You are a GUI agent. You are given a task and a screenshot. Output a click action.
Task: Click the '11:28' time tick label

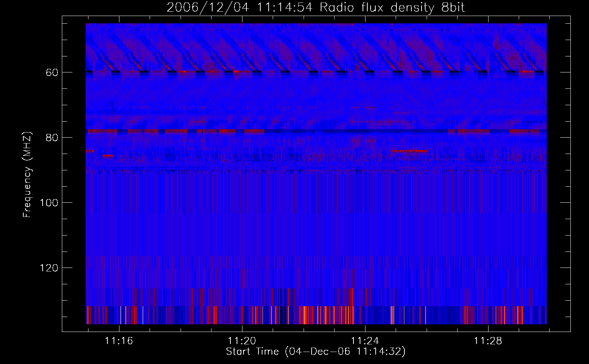[x=488, y=341]
